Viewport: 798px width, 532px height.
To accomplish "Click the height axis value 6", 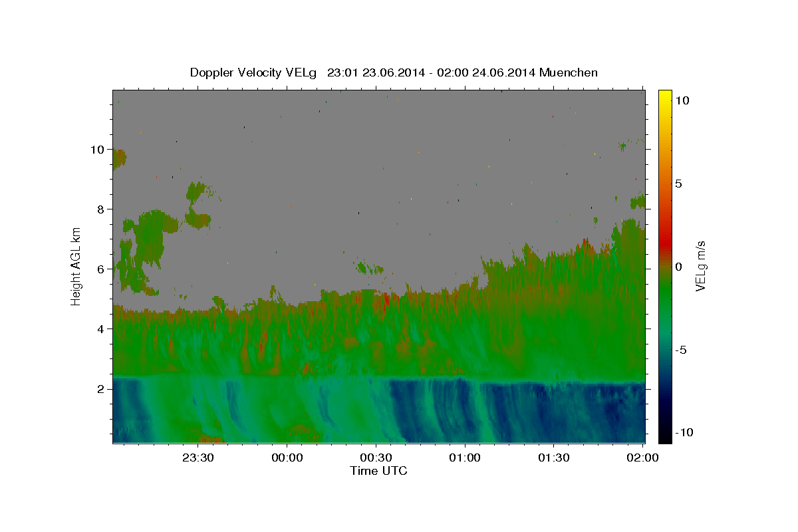I will point(102,269).
